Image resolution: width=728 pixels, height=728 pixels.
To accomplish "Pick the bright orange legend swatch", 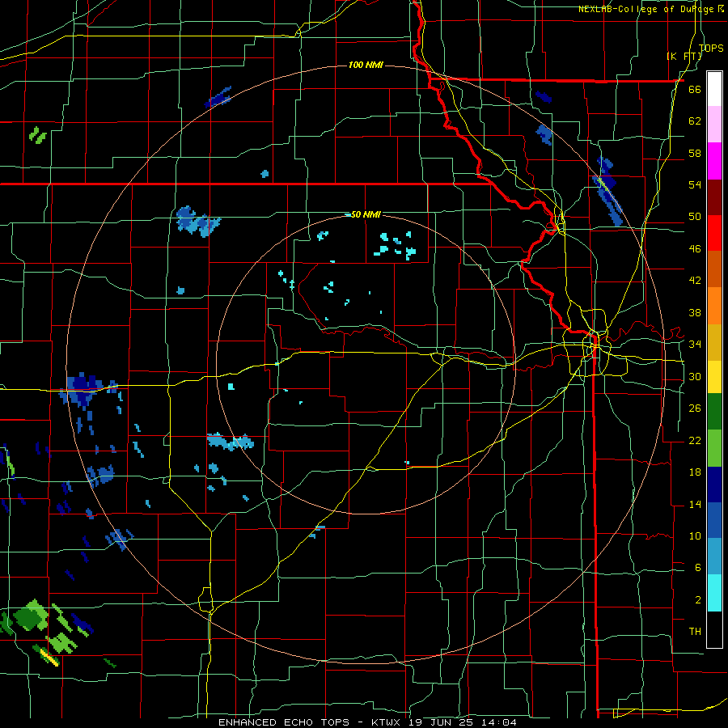I will (x=714, y=306).
